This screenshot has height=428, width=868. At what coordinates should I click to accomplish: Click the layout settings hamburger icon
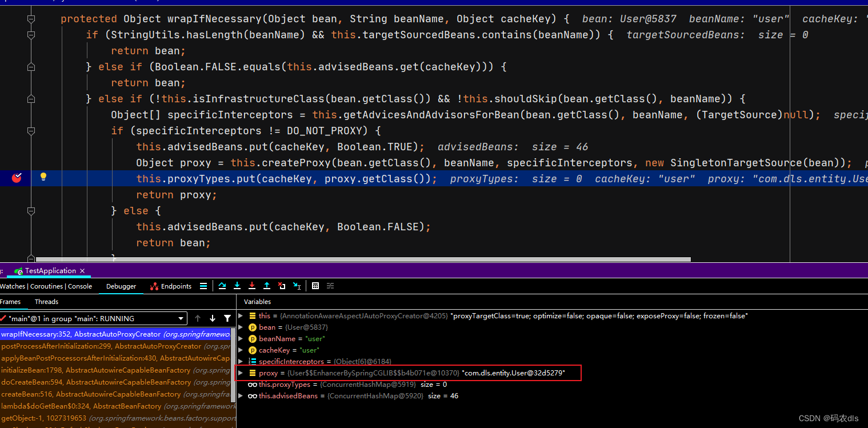click(203, 286)
